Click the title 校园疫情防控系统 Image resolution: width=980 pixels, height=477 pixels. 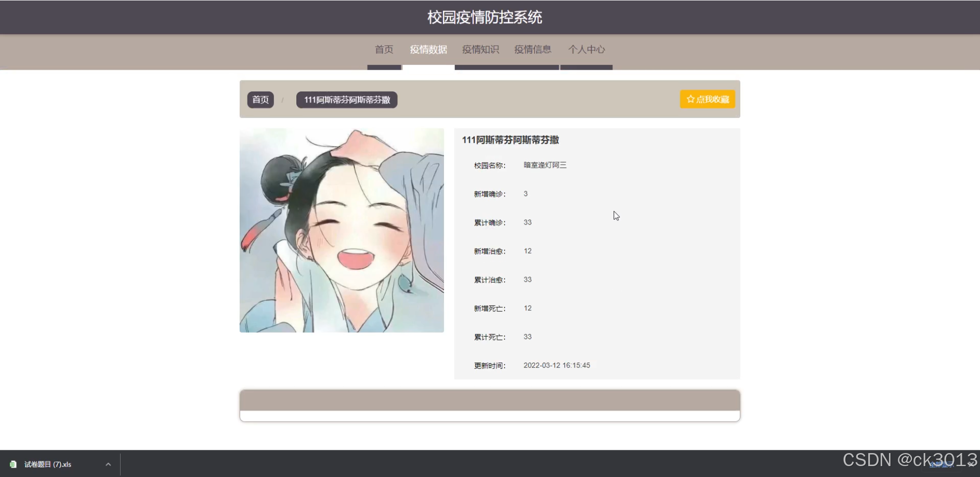click(x=485, y=17)
